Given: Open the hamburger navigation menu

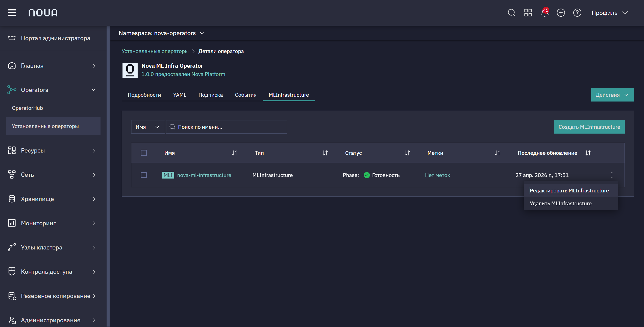Looking at the screenshot, I should coord(12,13).
